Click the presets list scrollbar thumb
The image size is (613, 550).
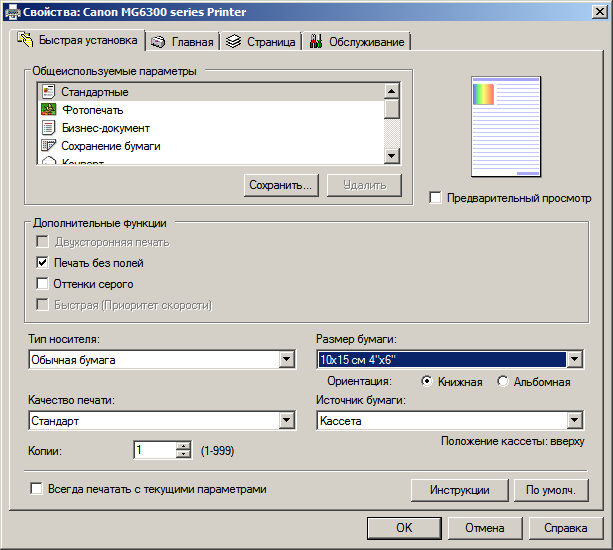[392, 109]
